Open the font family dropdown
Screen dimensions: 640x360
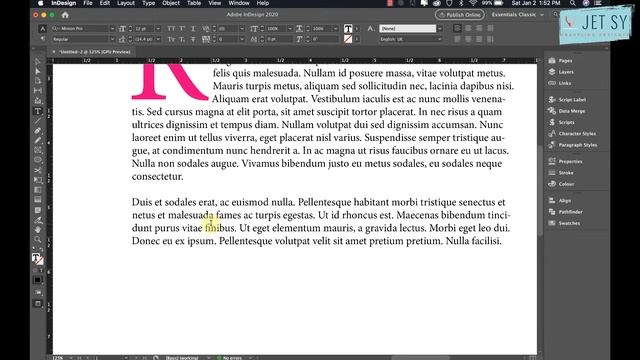pyautogui.click(x=112, y=29)
